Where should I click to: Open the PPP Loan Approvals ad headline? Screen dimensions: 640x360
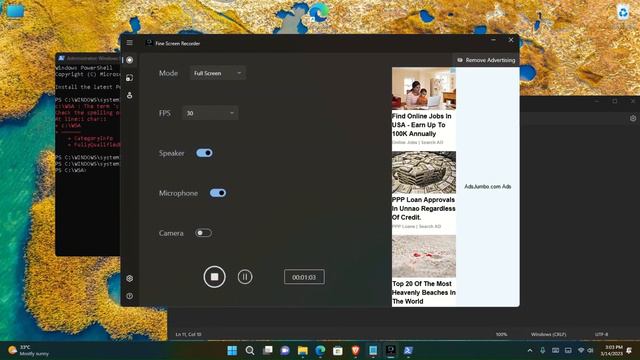[x=424, y=209]
